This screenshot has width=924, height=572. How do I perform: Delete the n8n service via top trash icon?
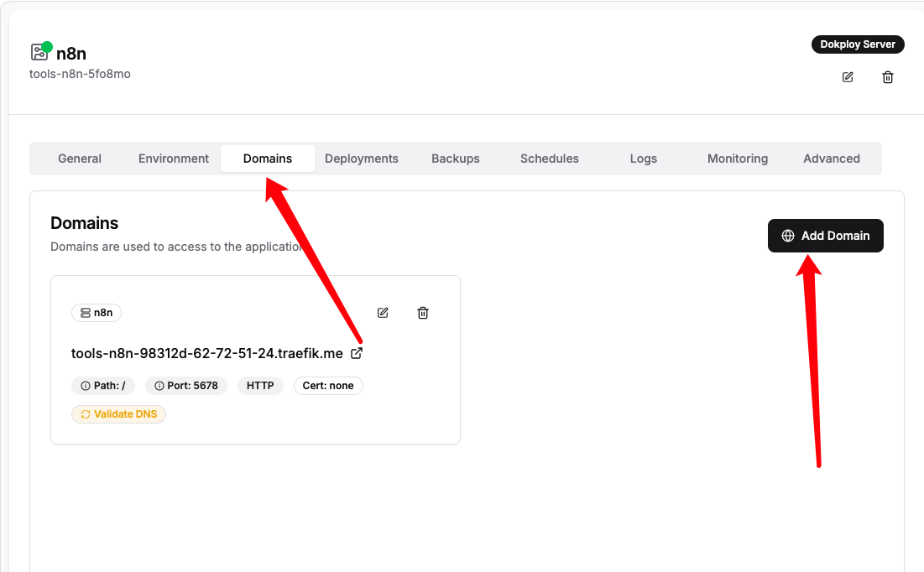[887, 77]
